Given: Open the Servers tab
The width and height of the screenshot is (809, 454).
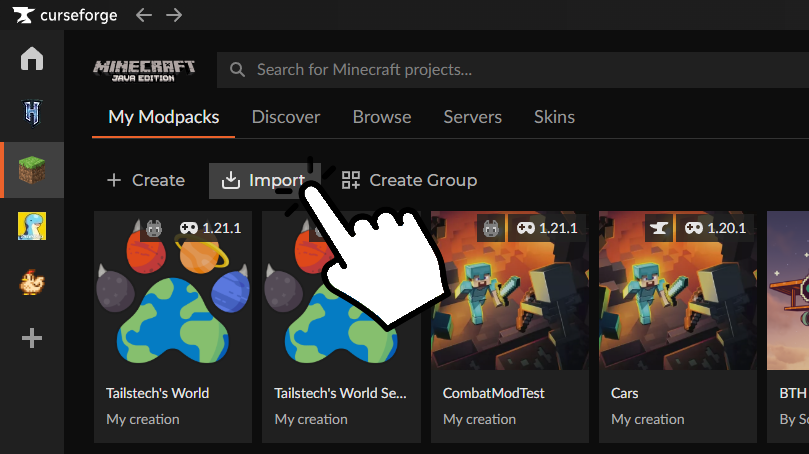Looking at the screenshot, I should [473, 117].
